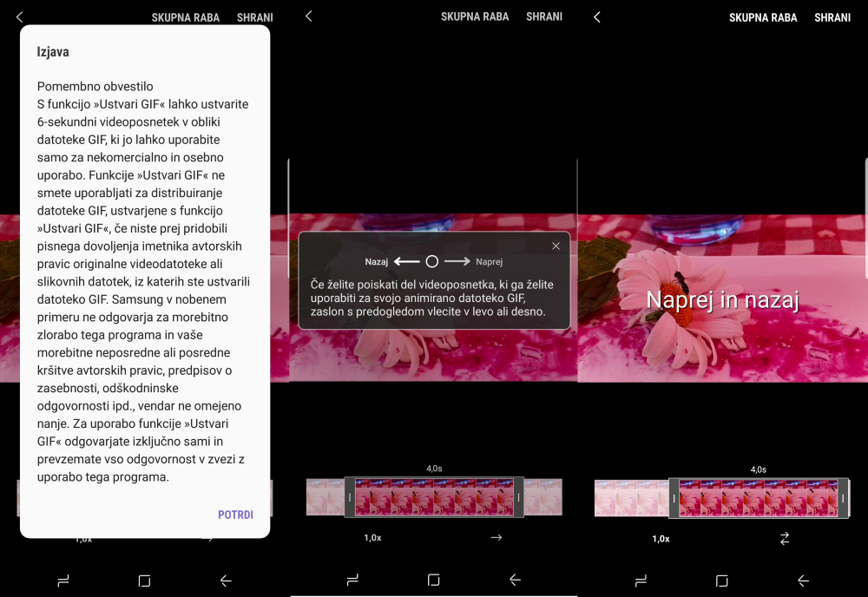The height and width of the screenshot is (597, 868).
Task: Click the 'Nazaj' label in the hint popup
Action: [x=377, y=262]
